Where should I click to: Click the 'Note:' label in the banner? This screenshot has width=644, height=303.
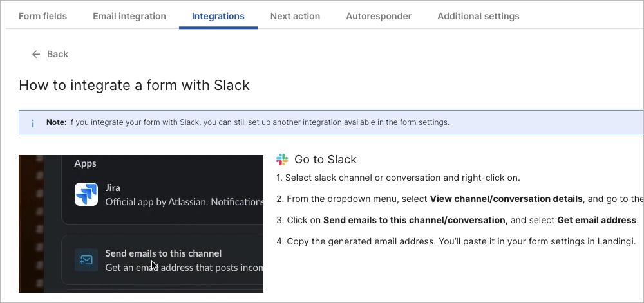click(56, 122)
